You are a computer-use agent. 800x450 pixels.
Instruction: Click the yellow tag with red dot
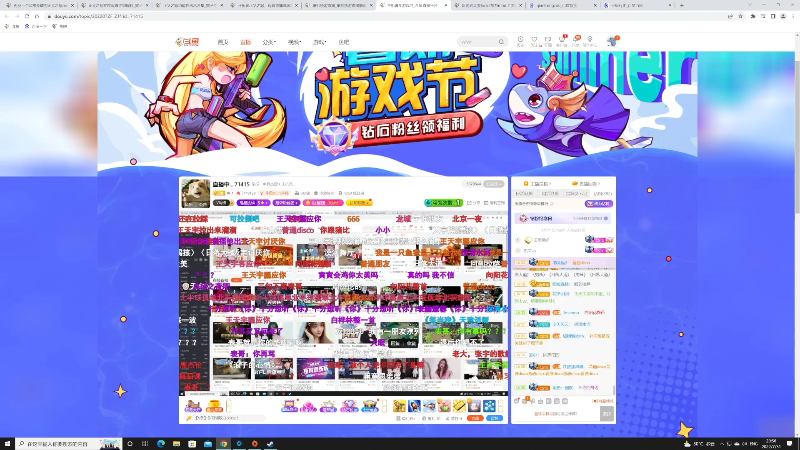pos(359,203)
